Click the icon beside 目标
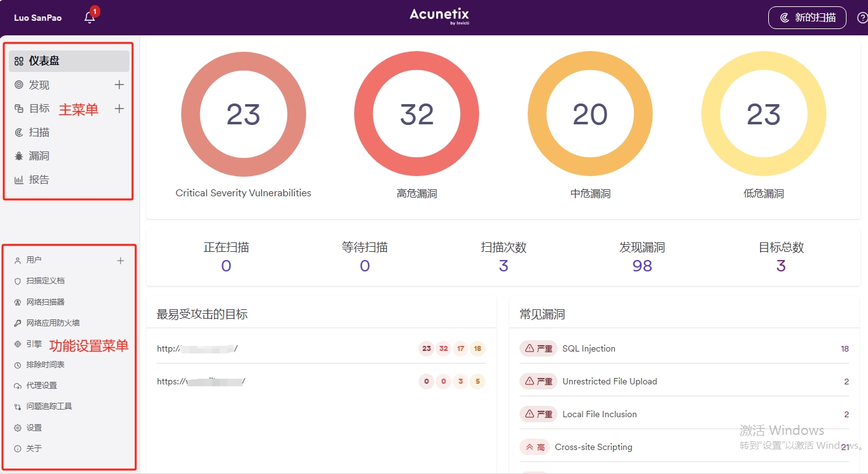The image size is (868, 474). pyautogui.click(x=19, y=109)
